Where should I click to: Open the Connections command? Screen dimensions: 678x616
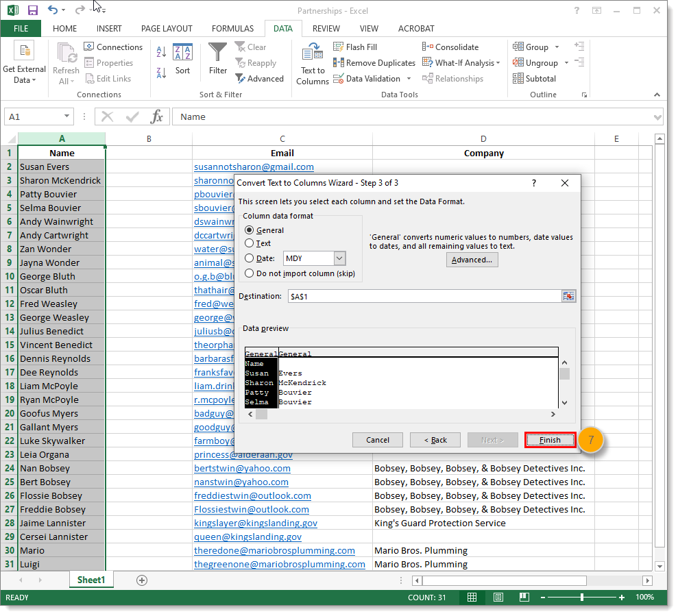click(113, 47)
